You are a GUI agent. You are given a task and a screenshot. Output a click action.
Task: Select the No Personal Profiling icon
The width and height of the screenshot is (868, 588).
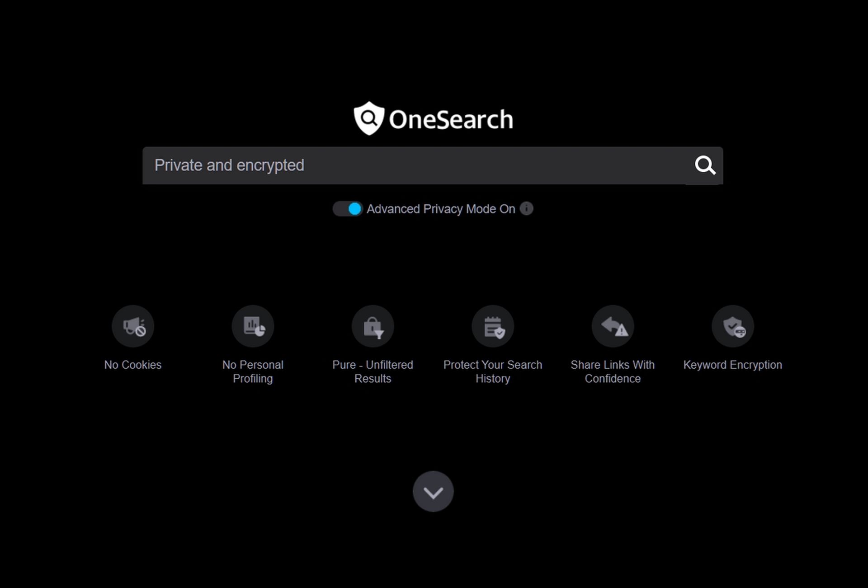point(253,326)
